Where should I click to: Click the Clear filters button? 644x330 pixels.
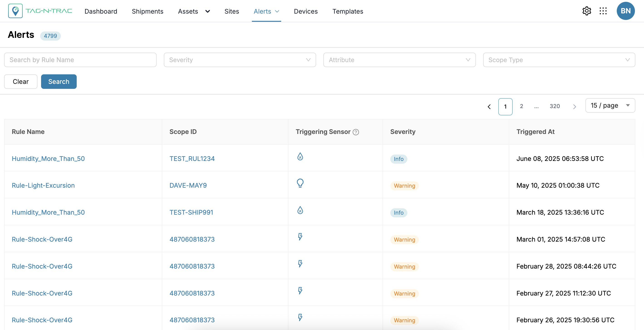click(20, 82)
